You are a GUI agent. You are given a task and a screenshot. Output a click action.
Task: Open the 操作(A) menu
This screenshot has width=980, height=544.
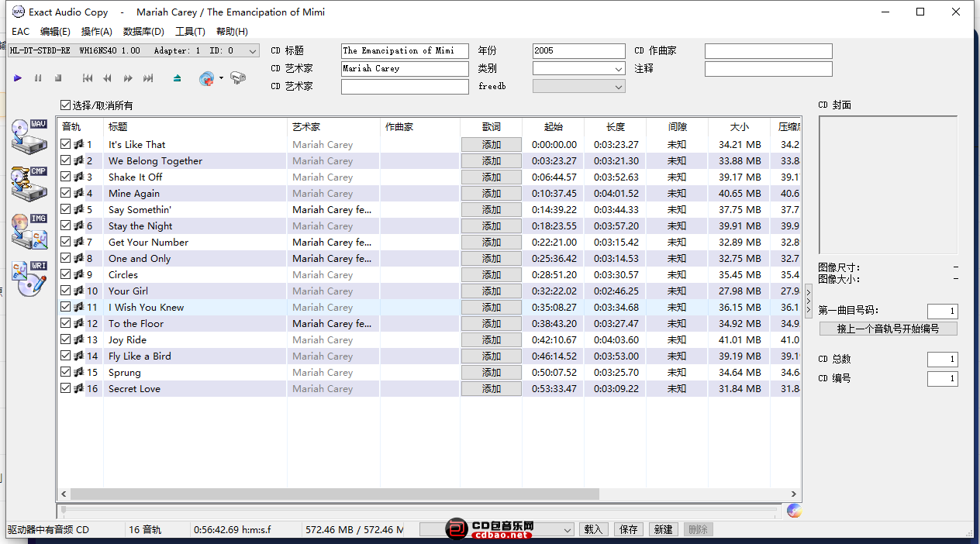[x=97, y=32]
